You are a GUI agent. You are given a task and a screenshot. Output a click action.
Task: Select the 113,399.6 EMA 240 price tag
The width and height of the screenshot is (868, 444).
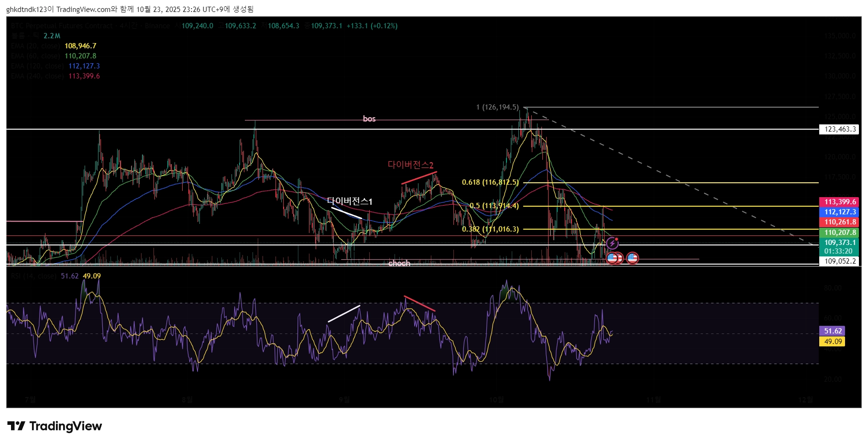tap(840, 202)
